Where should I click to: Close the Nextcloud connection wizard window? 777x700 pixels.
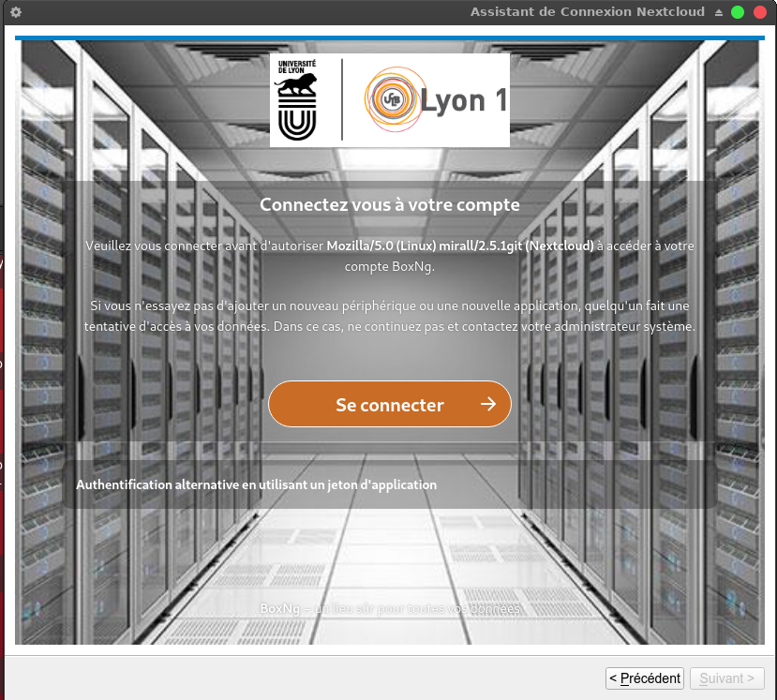[759, 12]
